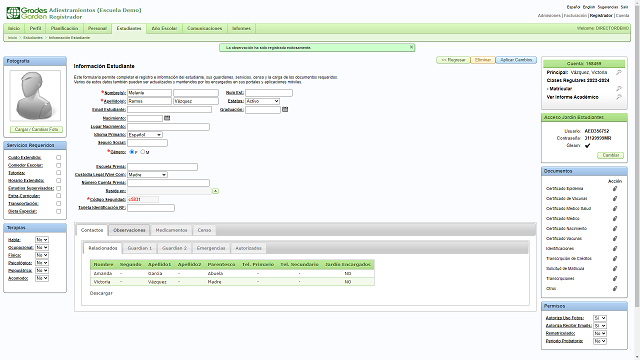Enable the Dieta Especial checkbox
The height and width of the screenshot is (360, 640).
pos(58,211)
